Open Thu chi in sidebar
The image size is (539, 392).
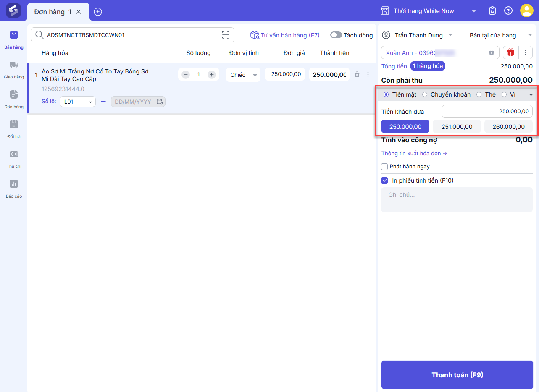pyautogui.click(x=14, y=159)
